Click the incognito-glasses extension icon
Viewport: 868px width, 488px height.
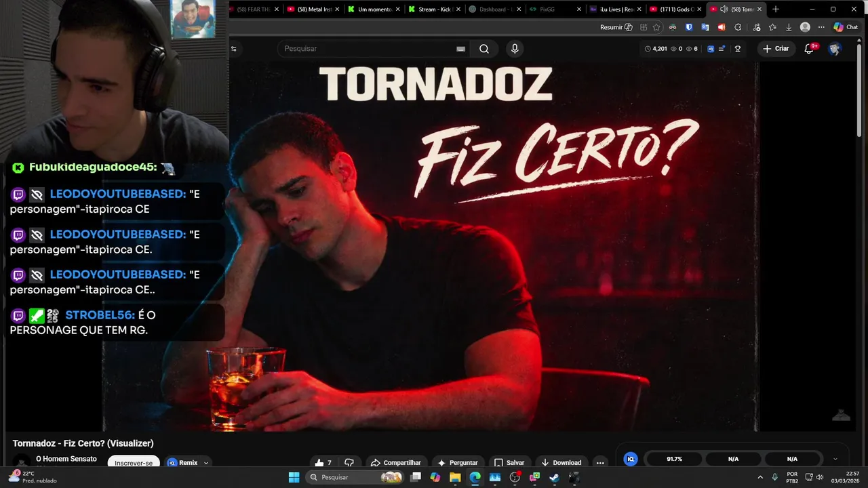click(x=673, y=27)
